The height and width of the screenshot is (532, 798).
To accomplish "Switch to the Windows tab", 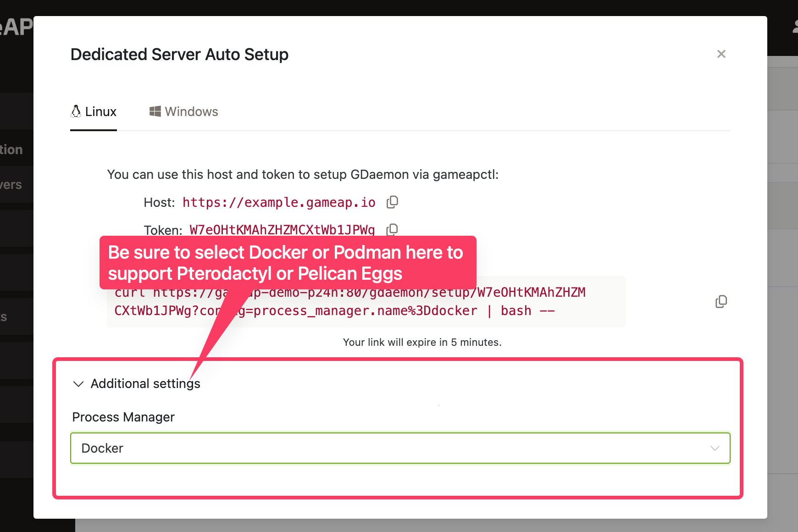I will coord(184,112).
